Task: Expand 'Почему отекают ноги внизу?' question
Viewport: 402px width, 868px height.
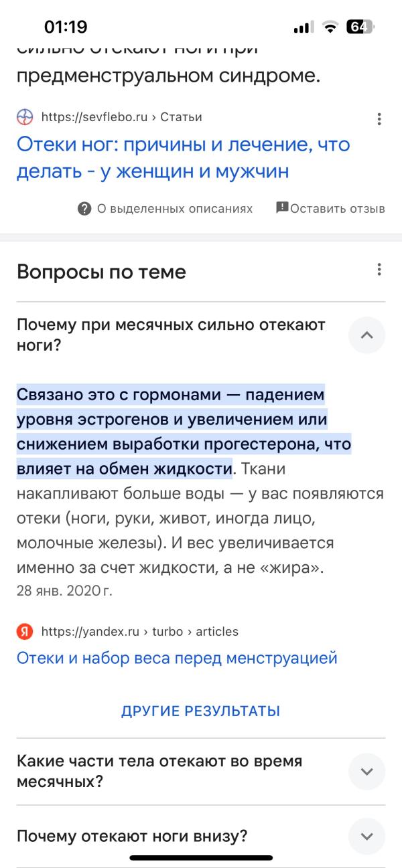Action: click(366, 836)
